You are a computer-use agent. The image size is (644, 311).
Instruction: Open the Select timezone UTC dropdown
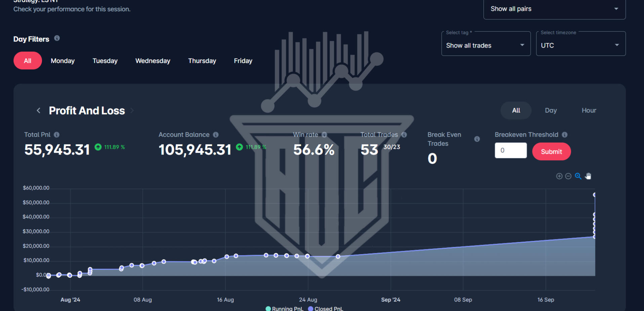coord(581,44)
